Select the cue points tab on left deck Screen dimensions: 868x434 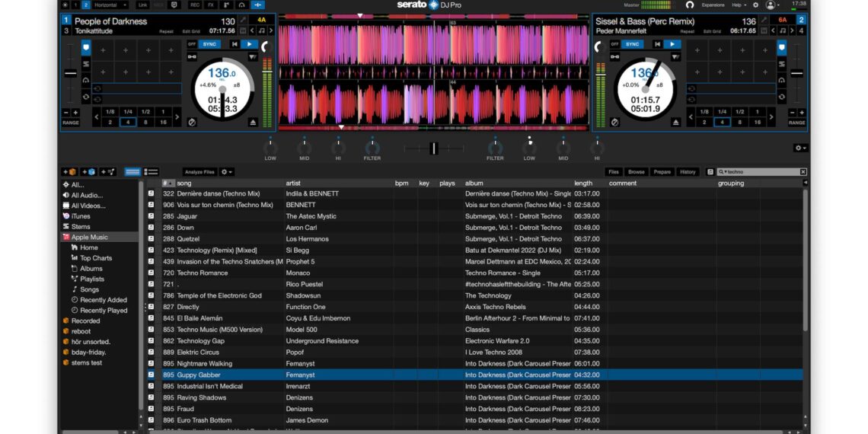86,47
